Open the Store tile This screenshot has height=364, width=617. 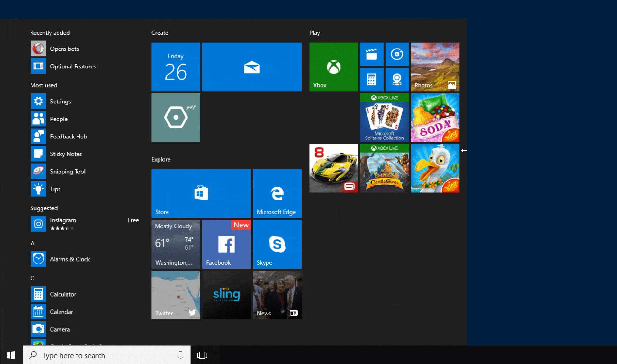201,193
